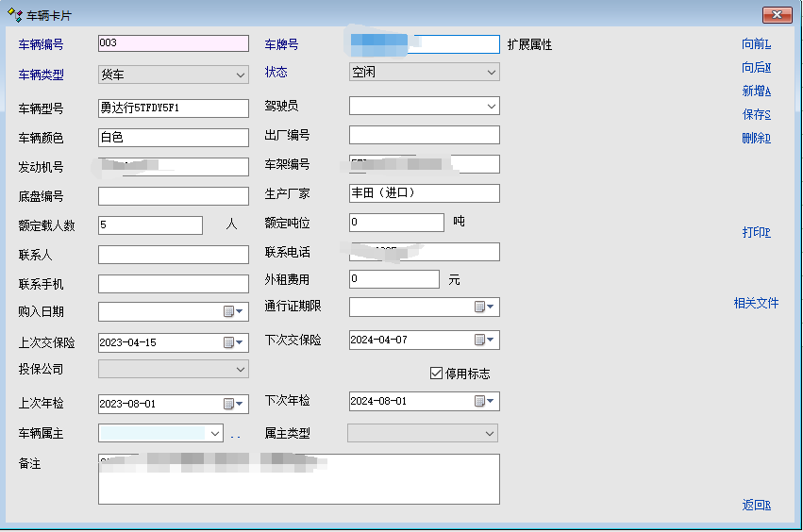Open 相关文件 link
Viewport: 803px width, 532px height.
pos(756,303)
